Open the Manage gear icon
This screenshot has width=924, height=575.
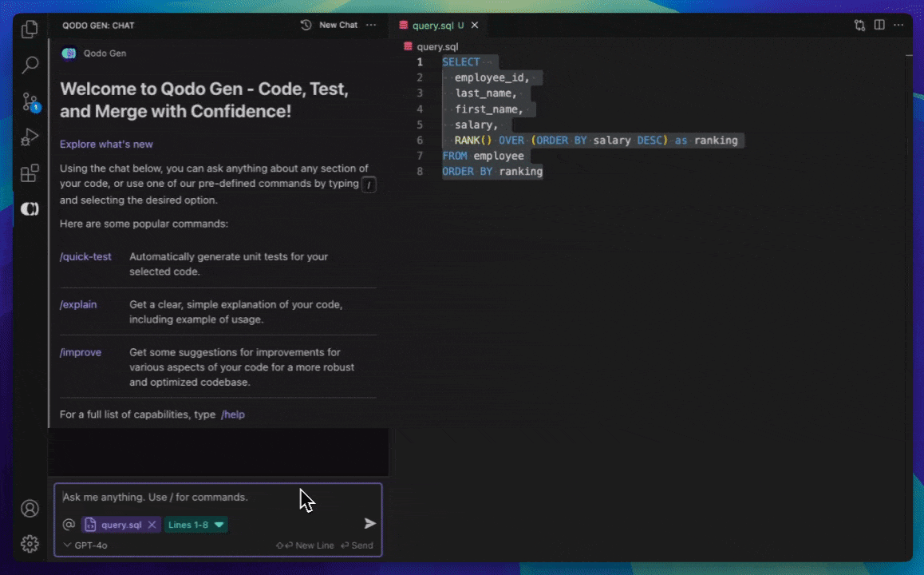click(x=30, y=544)
